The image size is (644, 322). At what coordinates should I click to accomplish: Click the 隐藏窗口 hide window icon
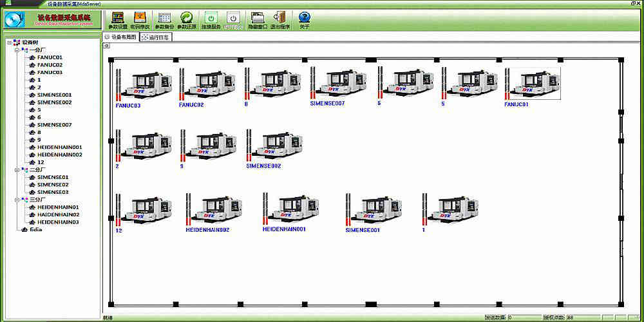(x=258, y=17)
